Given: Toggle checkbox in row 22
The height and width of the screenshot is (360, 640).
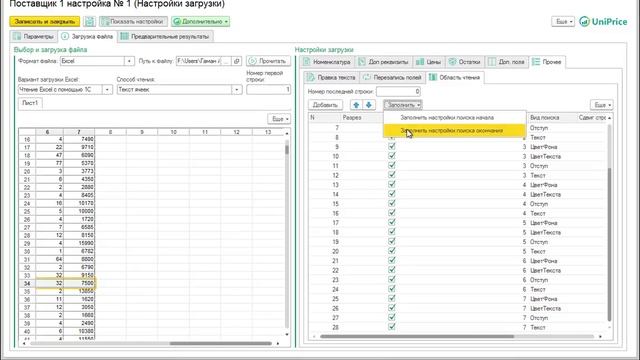Looking at the screenshot, I should [x=392, y=270].
